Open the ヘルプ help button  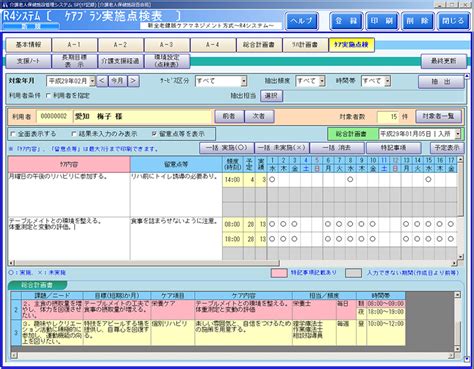coord(302,21)
